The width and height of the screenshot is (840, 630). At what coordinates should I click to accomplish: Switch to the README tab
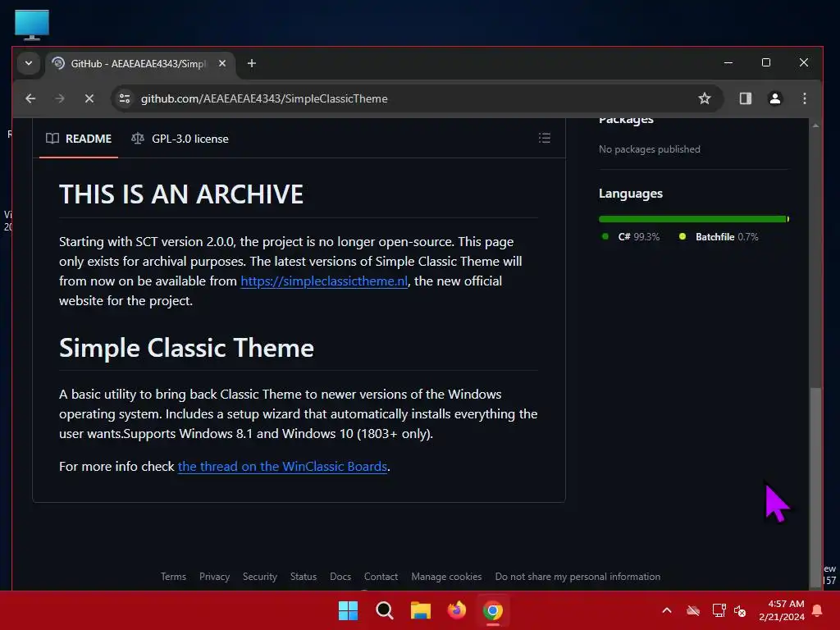click(x=79, y=139)
